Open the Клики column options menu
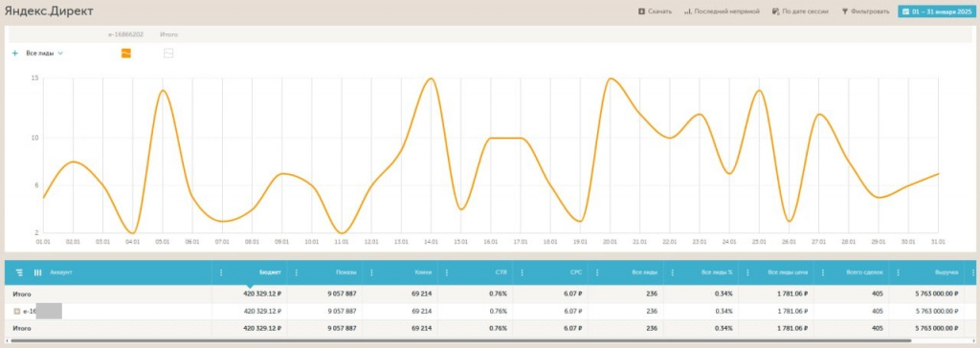The width and height of the screenshot is (980, 348). (371, 272)
